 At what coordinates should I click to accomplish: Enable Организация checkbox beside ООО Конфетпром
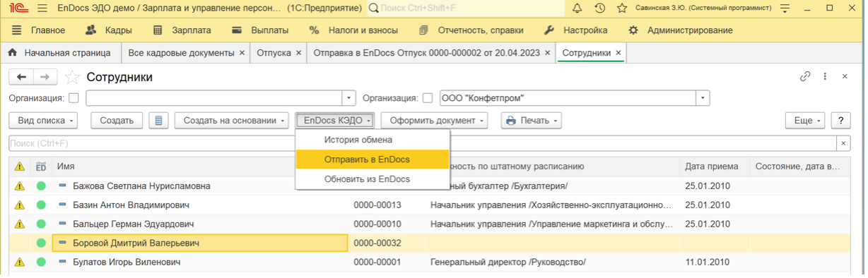click(428, 97)
